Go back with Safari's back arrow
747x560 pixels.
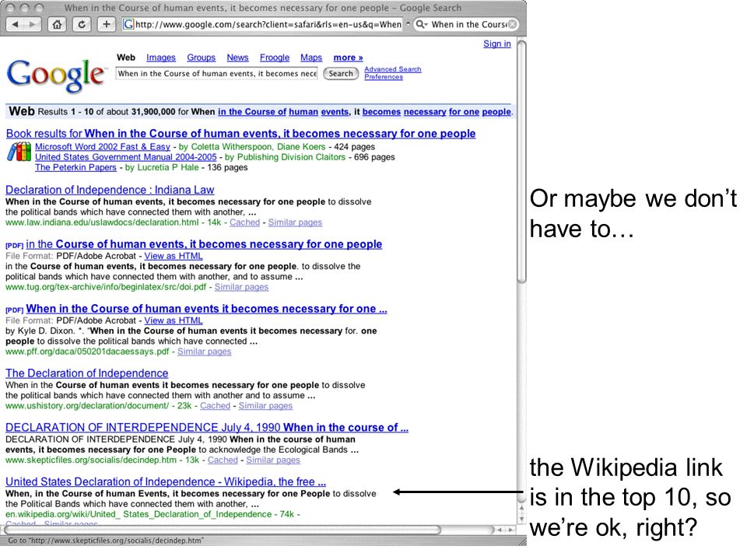click(16, 24)
